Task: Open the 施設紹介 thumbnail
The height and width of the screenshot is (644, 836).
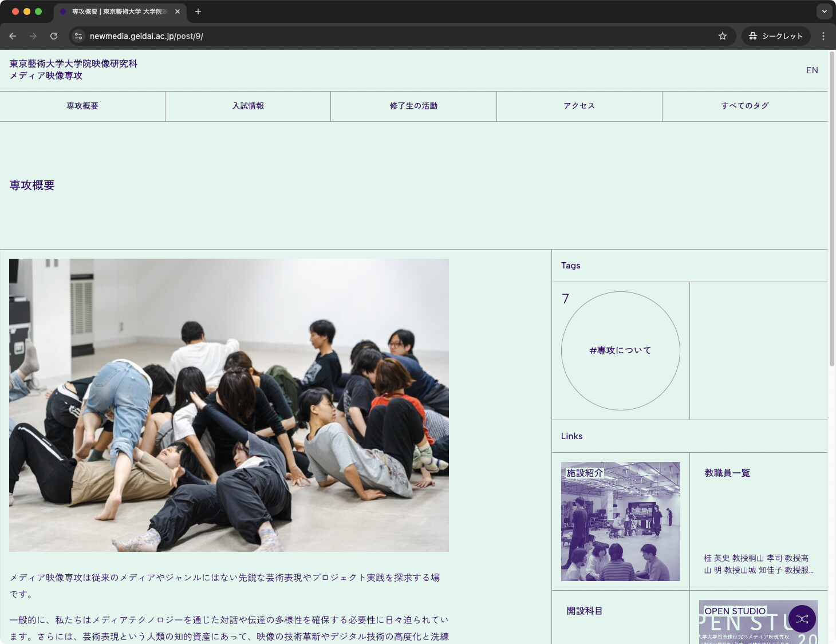Action: click(x=620, y=521)
